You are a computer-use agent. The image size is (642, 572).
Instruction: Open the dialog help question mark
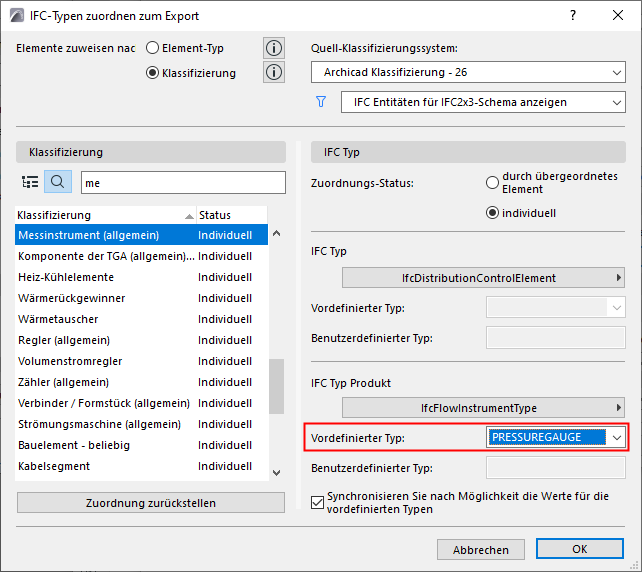[x=573, y=16]
